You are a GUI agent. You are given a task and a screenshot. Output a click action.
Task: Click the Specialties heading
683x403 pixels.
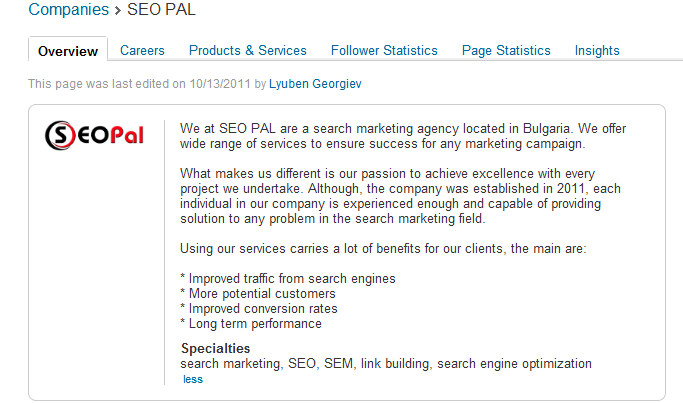[x=216, y=349]
